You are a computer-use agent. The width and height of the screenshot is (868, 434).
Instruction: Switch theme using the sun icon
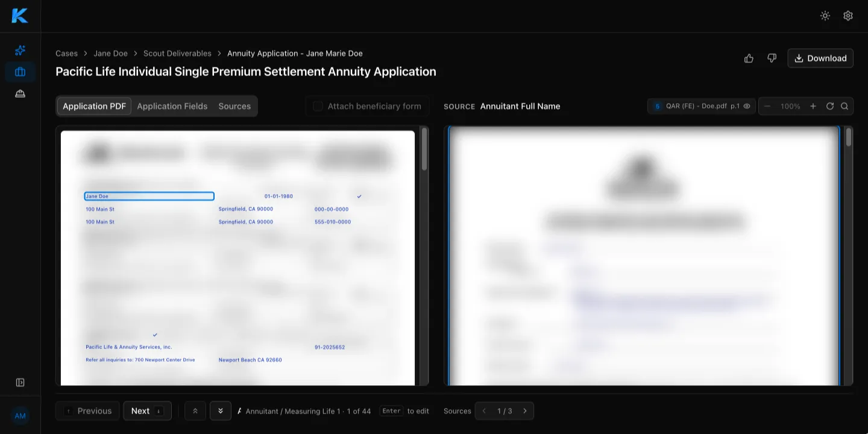click(825, 16)
